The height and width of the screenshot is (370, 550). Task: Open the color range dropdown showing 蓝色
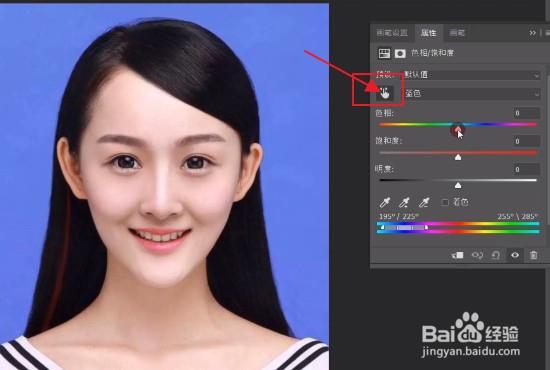coord(472,94)
